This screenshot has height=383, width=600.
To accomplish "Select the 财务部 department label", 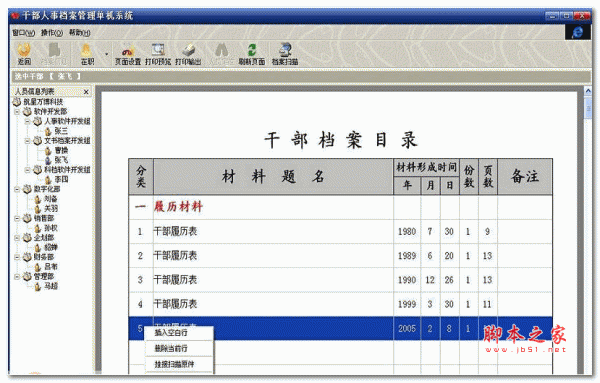I will 44,257.
